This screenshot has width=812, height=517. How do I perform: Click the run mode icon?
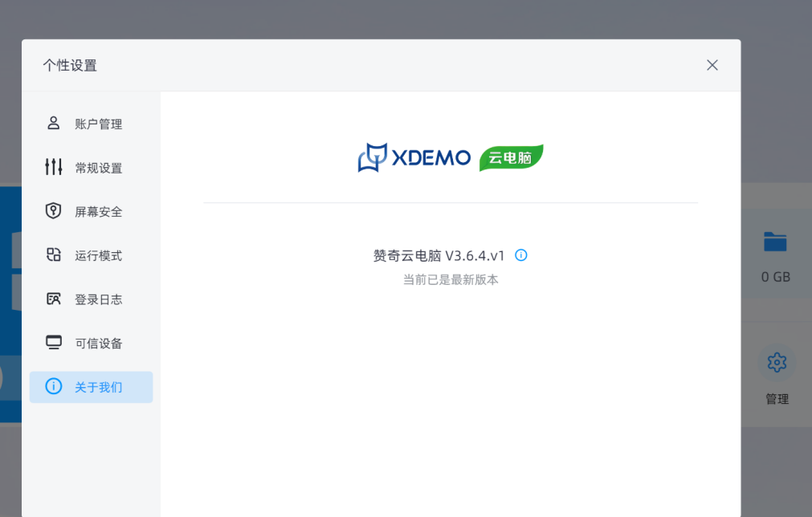(x=53, y=254)
